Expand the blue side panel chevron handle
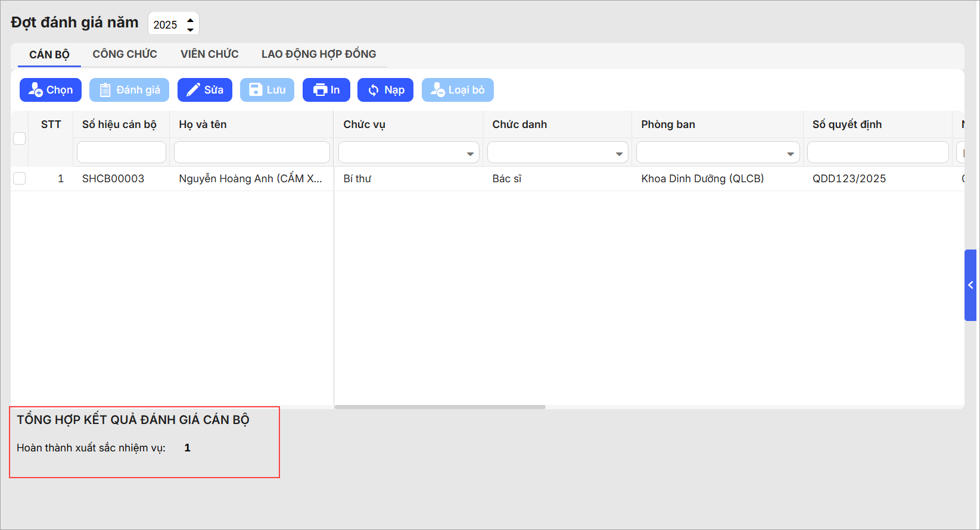The image size is (980, 530). (x=970, y=285)
